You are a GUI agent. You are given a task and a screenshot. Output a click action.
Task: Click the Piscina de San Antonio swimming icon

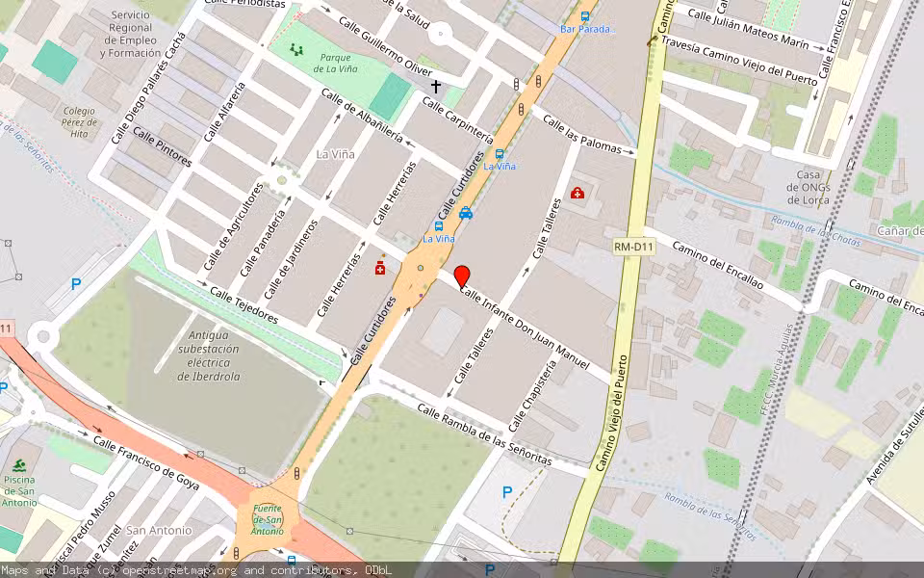tap(19, 464)
